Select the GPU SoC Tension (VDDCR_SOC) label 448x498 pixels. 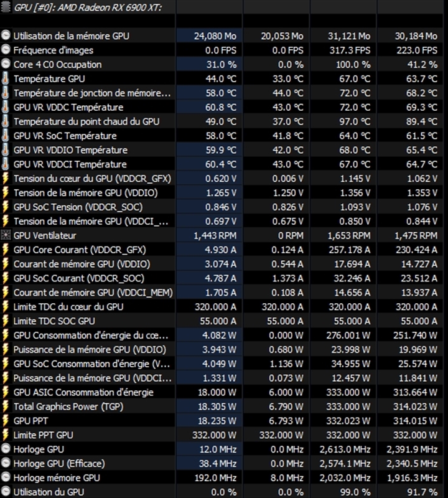click(78, 207)
